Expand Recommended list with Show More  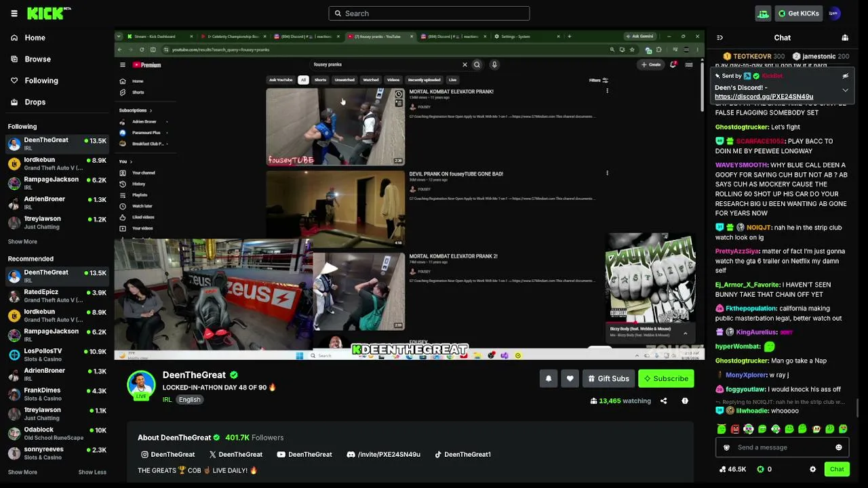[x=22, y=472]
